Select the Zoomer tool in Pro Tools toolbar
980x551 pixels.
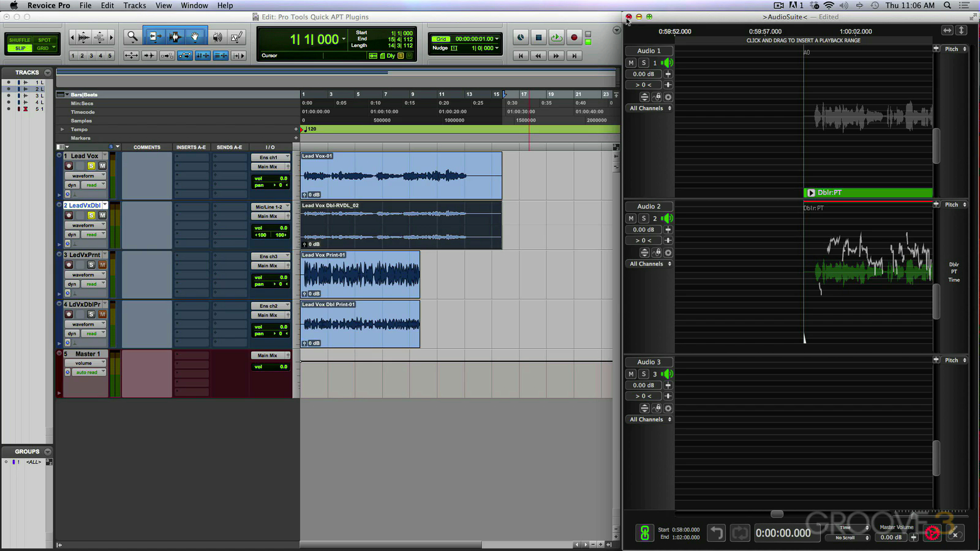[132, 37]
